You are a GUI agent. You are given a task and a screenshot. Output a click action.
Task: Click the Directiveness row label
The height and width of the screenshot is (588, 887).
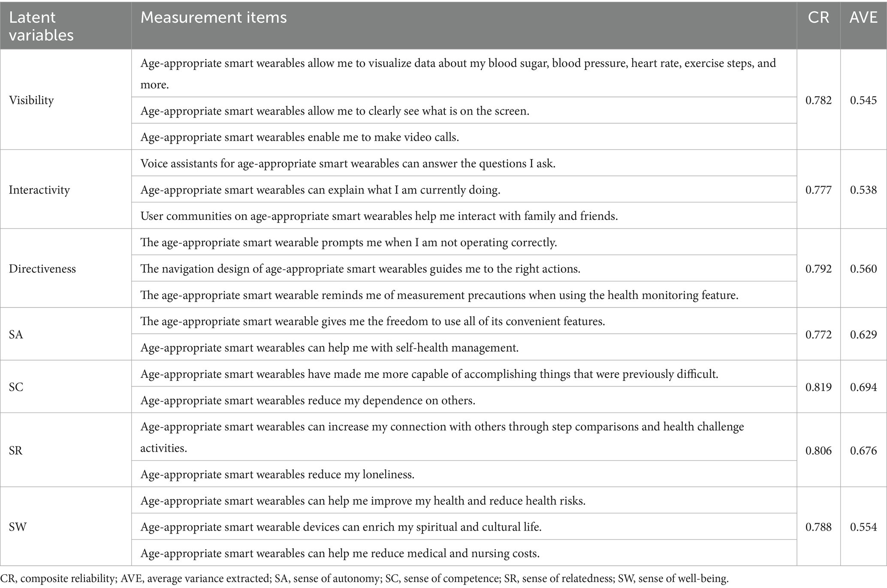tap(42, 269)
